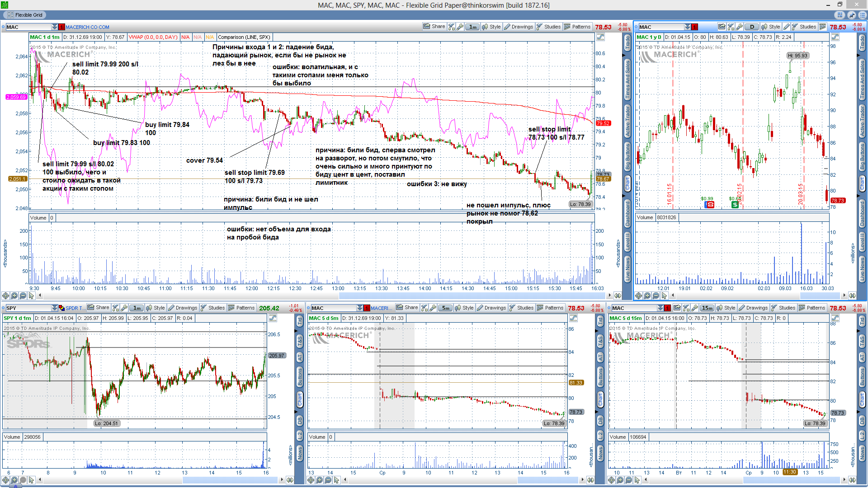868x488 pixels.
Task: Toggle chart mode icon in daily MAC chart
Action: point(835,37)
